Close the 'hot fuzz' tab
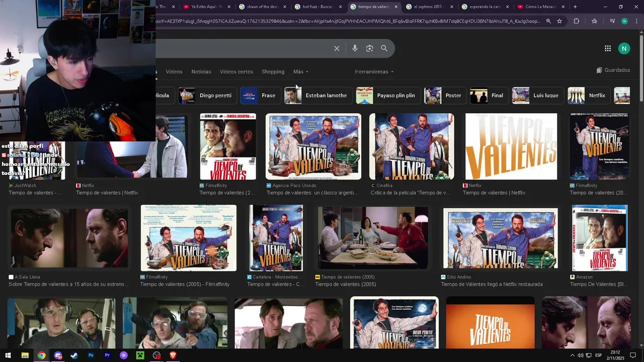The image size is (644, 362). (x=340, y=7)
